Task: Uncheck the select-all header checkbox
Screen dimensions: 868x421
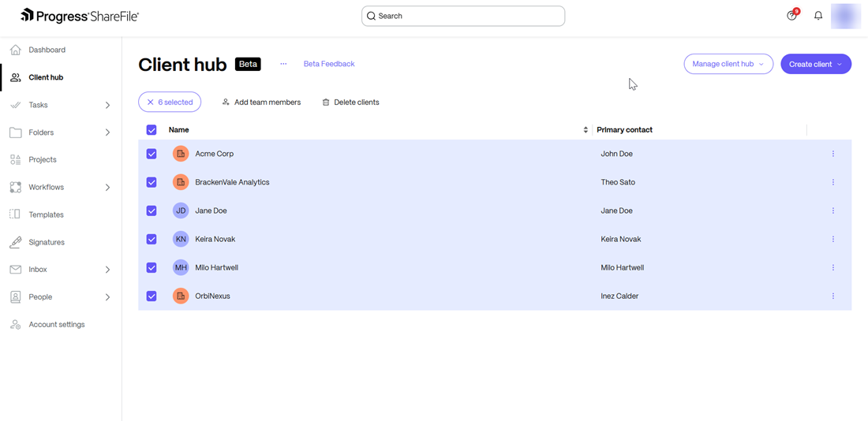Action: click(152, 130)
